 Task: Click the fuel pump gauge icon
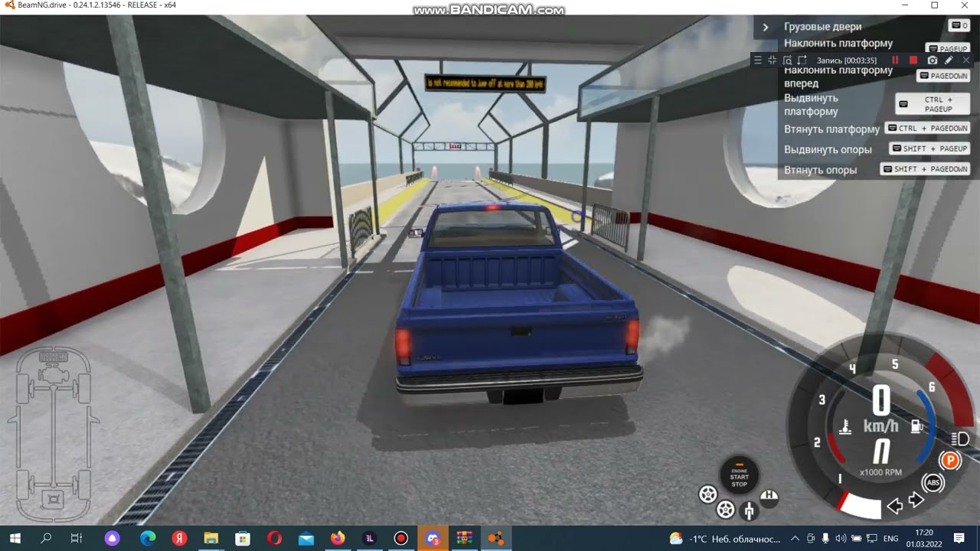[x=915, y=426]
